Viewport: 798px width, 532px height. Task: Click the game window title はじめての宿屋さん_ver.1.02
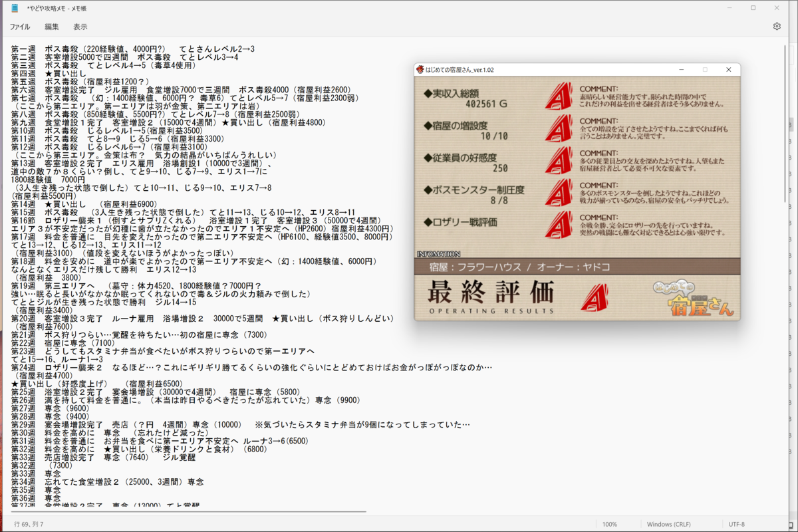coord(460,70)
